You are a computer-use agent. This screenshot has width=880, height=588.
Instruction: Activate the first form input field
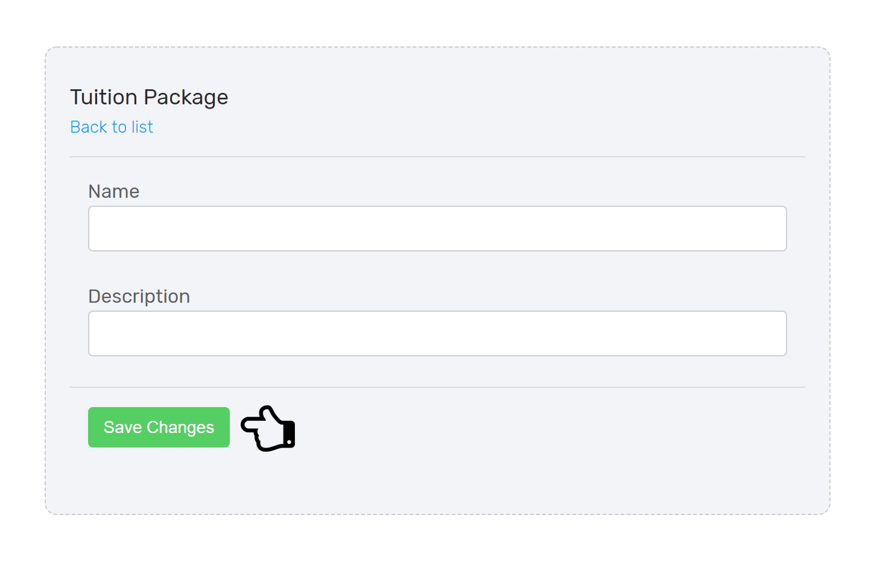(437, 229)
